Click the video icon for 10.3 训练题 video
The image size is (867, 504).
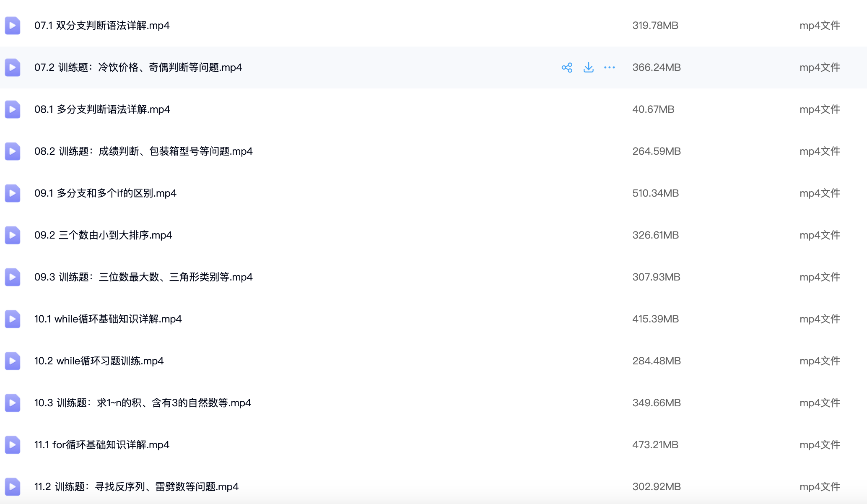[x=13, y=403]
